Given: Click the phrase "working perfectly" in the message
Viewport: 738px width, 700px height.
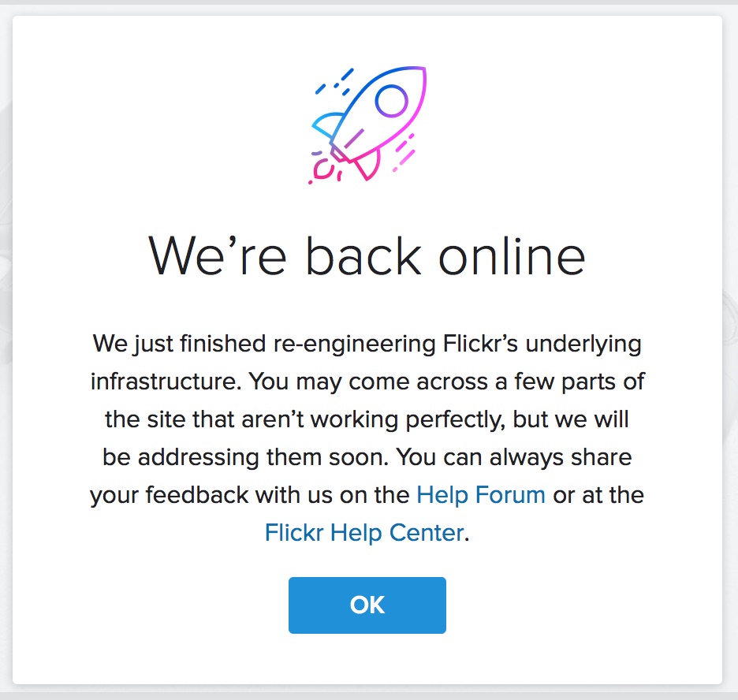Looking at the screenshot, I should 408,419.
